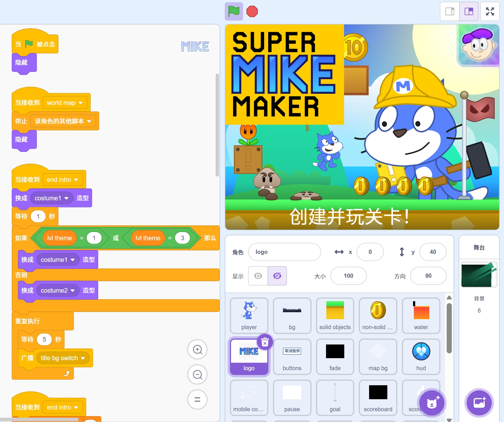Click the sprite name field 'logo'
504x422 pixels.
[x=284, y=252]
